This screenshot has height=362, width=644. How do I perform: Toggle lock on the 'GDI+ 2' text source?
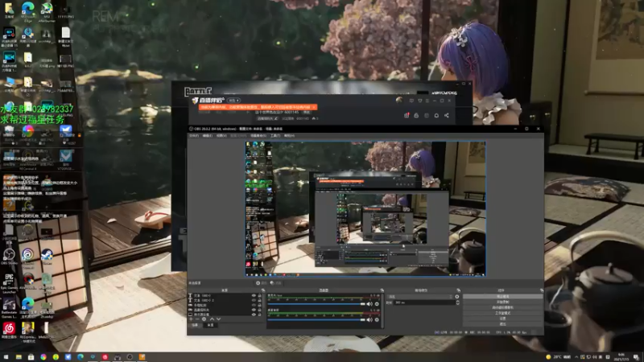pos(259,300)
